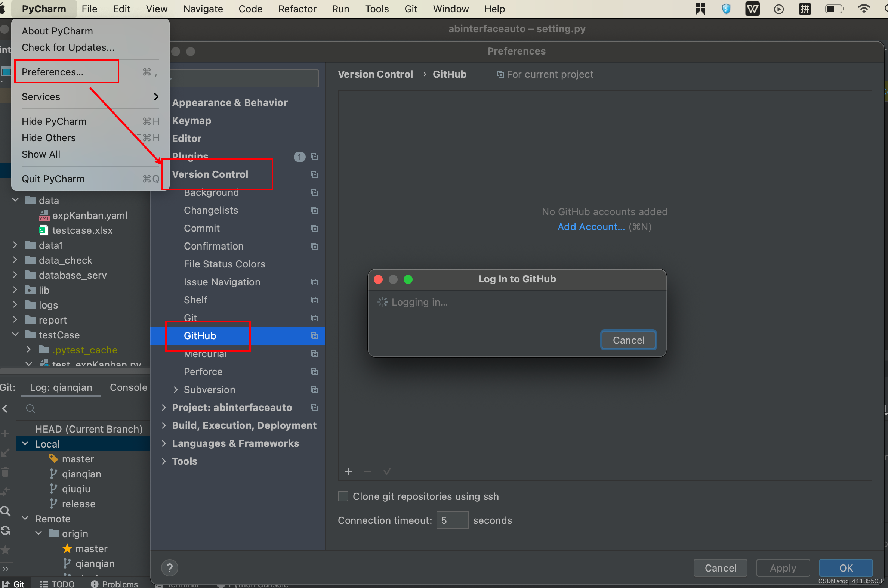This screenshot has width=888, height=588.
Task: Click project-level icon next to Subversion
Action: 314,390
